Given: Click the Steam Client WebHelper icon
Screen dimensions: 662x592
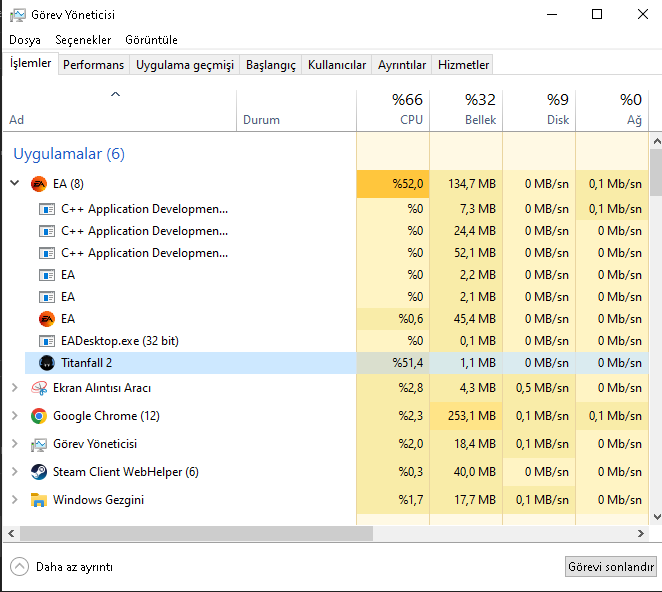Looking at the screenshot, I should coord(38,472).
